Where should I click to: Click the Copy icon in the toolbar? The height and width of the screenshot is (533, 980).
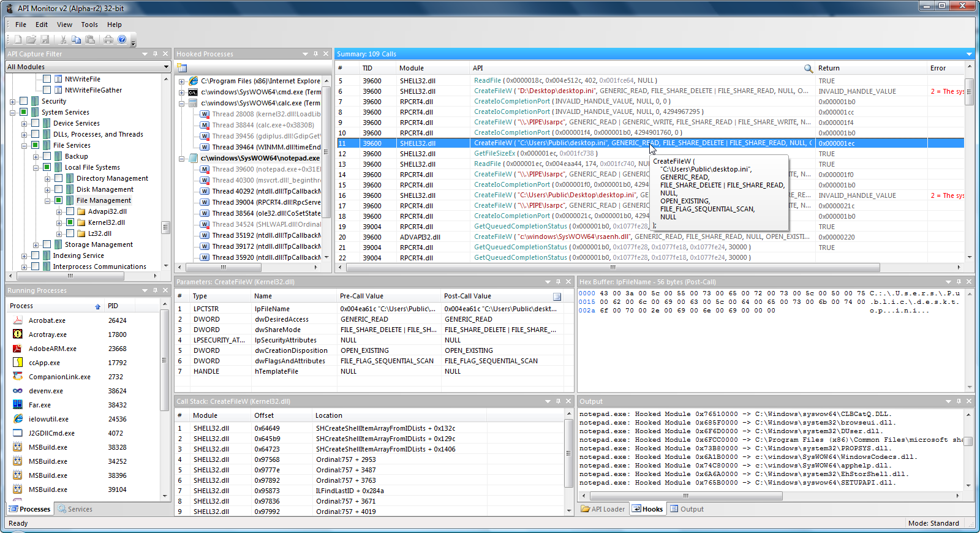pyautogui.click(x=76, y=40)
